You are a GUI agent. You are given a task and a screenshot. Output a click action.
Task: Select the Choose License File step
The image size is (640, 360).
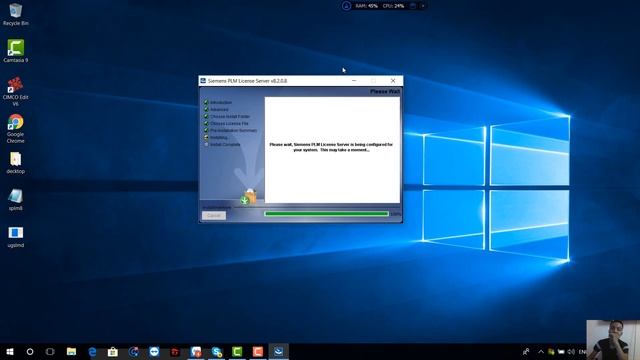(229, 123)
